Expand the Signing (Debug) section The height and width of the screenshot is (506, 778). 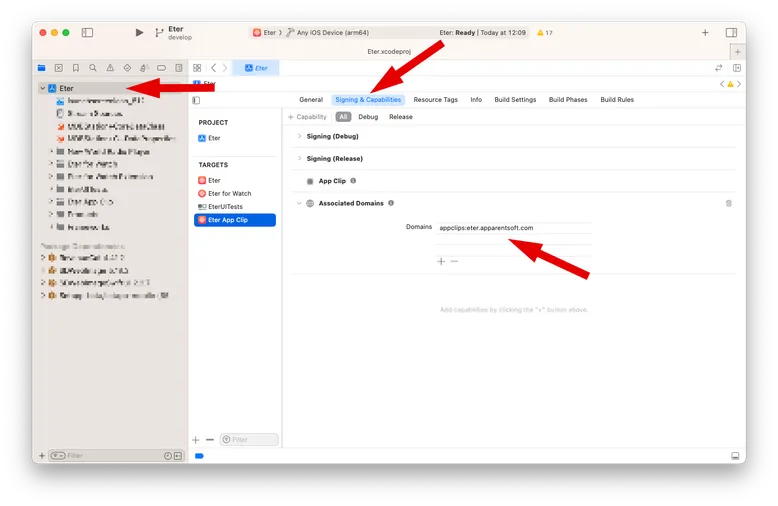coord(299,136)
